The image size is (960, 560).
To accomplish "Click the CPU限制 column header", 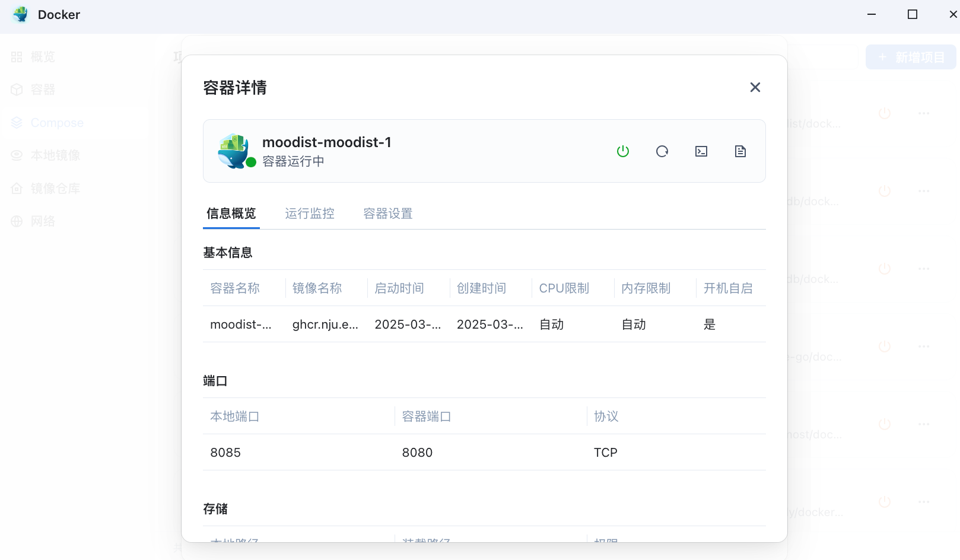I will (x=564, y=288).
